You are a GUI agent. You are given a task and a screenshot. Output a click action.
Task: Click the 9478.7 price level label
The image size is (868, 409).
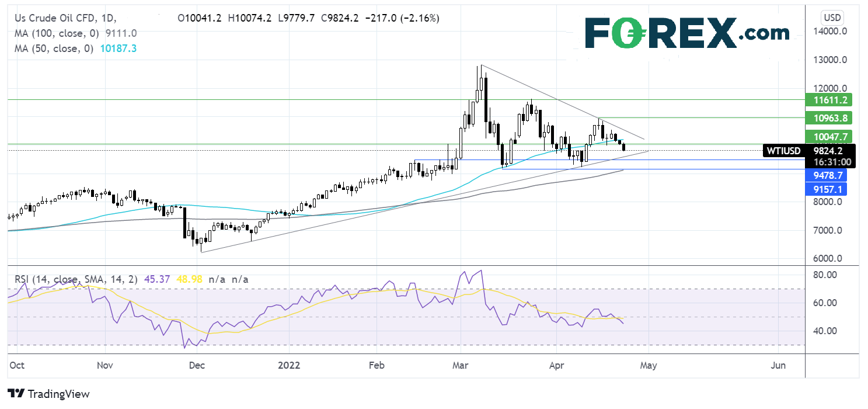tap(825, 175)
